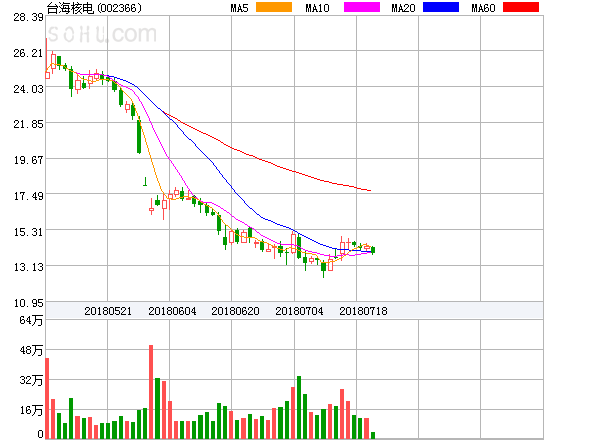Screen dimensions: 600x440
Task: Click the last green candlestick on the chart
Action: coord(373,250)
